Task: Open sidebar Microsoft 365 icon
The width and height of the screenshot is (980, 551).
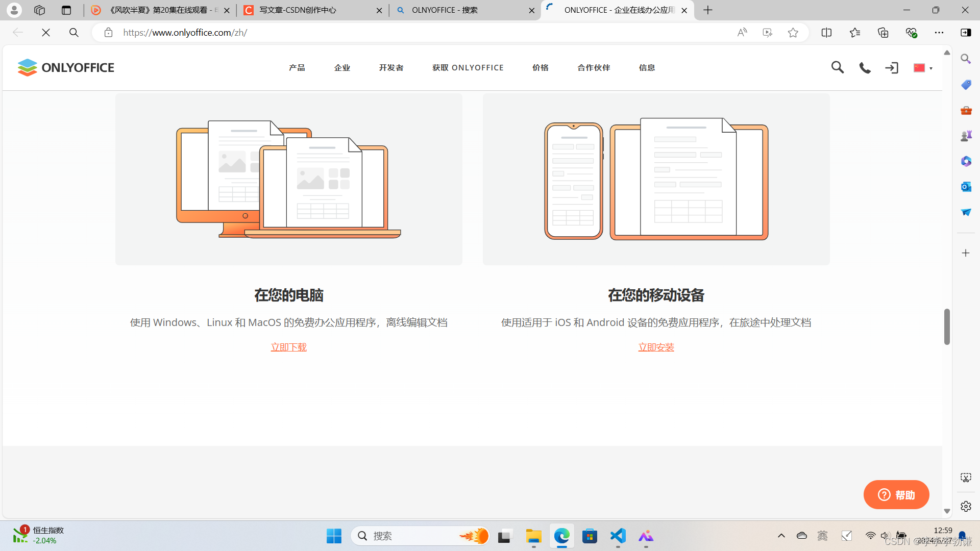Action: [966, 161]
